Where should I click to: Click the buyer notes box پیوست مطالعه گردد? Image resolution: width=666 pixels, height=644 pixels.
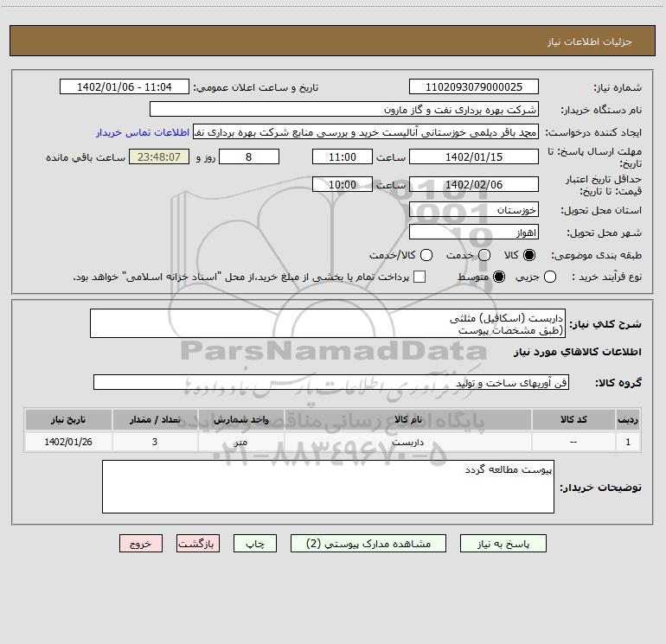click(328, 487)
